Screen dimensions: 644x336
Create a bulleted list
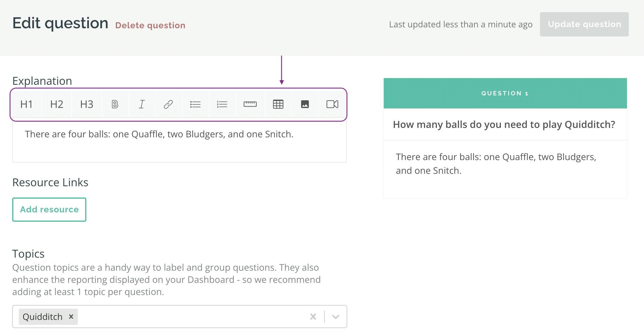pos(195,105)
